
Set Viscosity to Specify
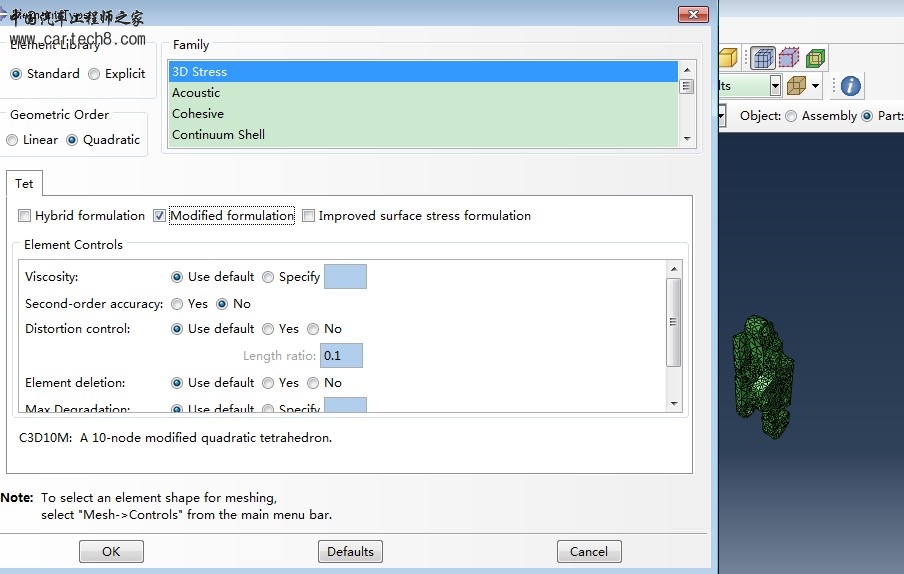coord(268,277)
